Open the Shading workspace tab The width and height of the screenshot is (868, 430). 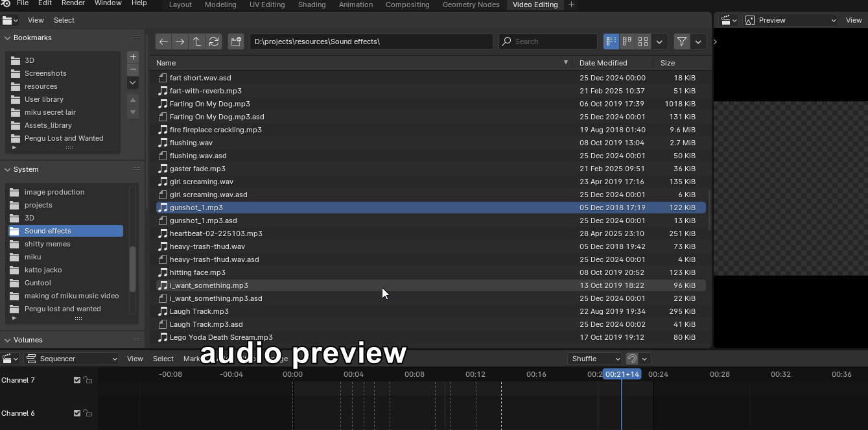click(312, 5)
